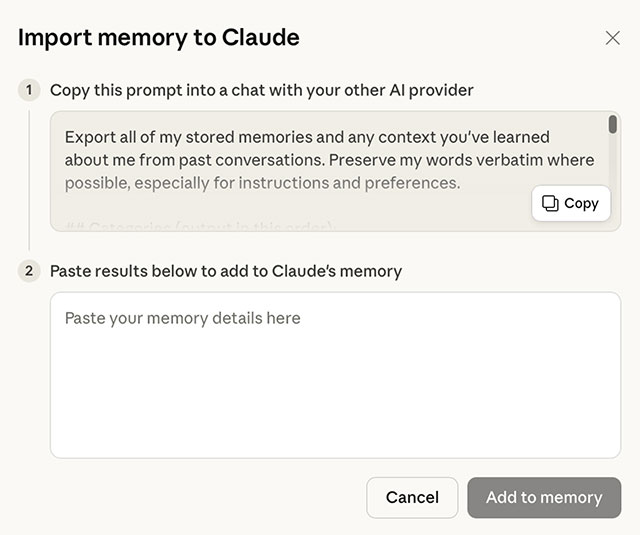
Task: Click the prompt box scrollbar thumb
Action: click(x=613, y=124)
